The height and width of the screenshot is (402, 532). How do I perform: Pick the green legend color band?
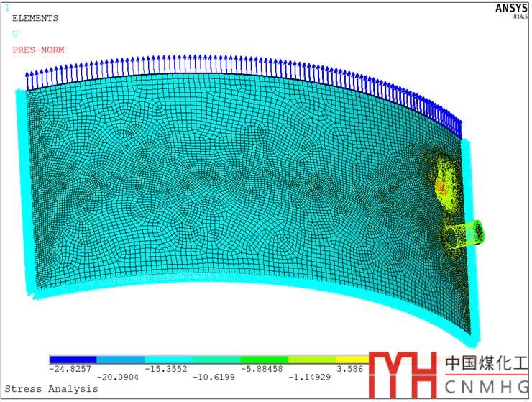[264, 359]
